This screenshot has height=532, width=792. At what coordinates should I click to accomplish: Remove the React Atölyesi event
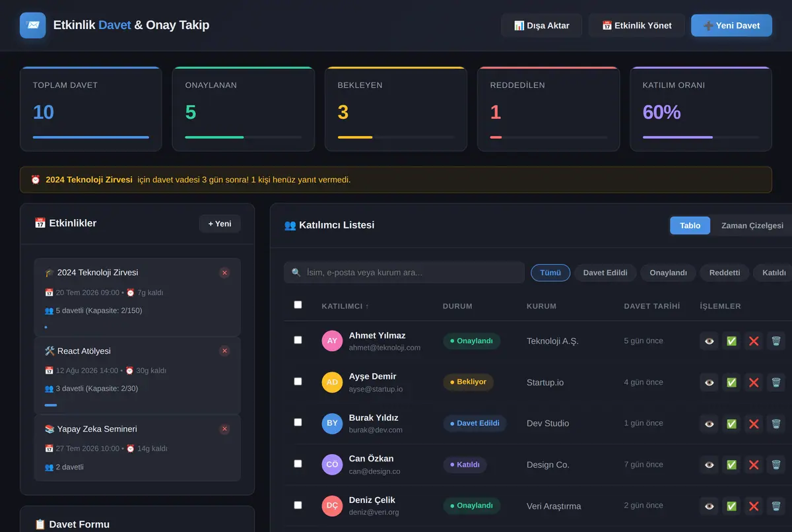(x=224, y=351)
